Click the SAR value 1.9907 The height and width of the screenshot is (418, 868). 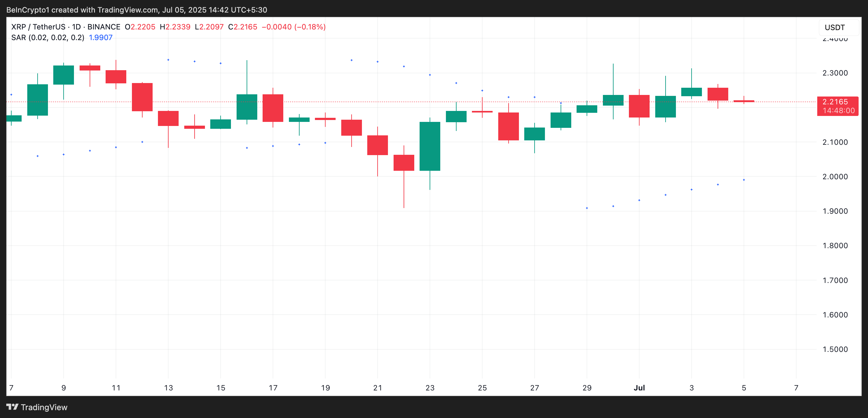[x=100, y=37]
